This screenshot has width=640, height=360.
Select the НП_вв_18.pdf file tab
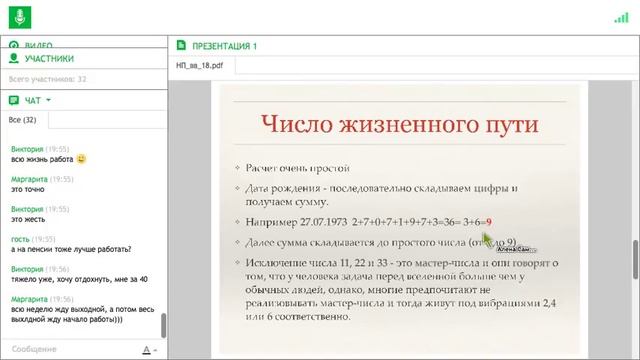(200, 65)
